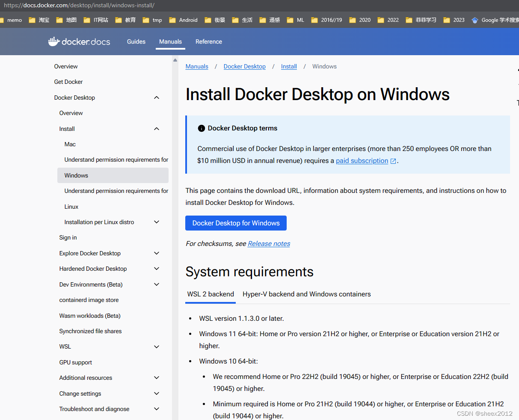Open the 菲菲学习 bookmark folder

tap(421, 20)
